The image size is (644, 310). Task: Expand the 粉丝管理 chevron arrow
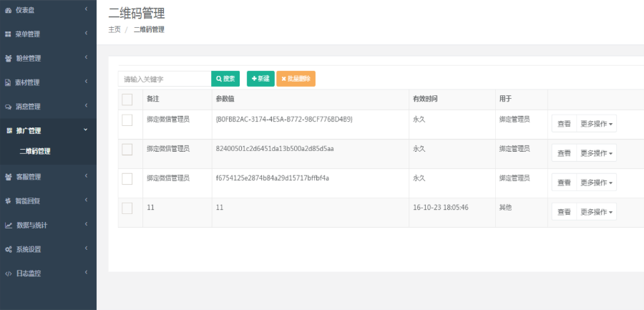[x=86, y=57]
